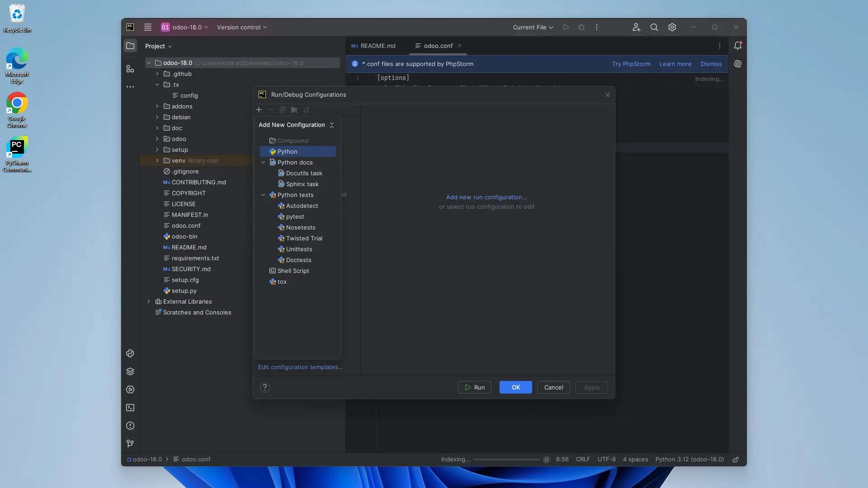This screenshot has width=868, height=488.
Task: Open the Git tool window icon
Action: coord(130,444)
